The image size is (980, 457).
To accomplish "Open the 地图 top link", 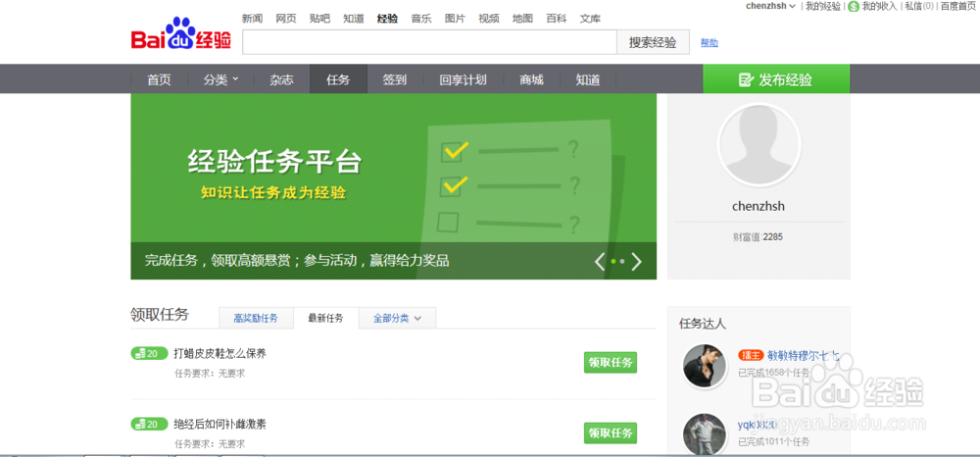I will click(x=522, y=19).
